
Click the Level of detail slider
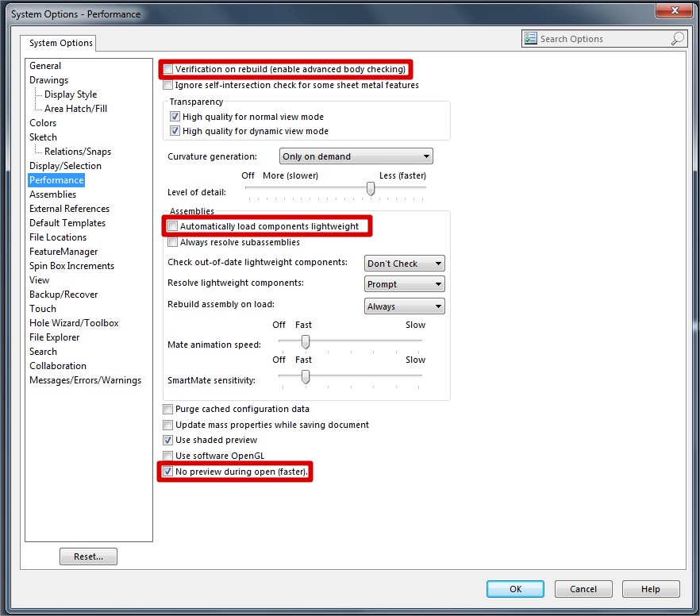point(370,188)
